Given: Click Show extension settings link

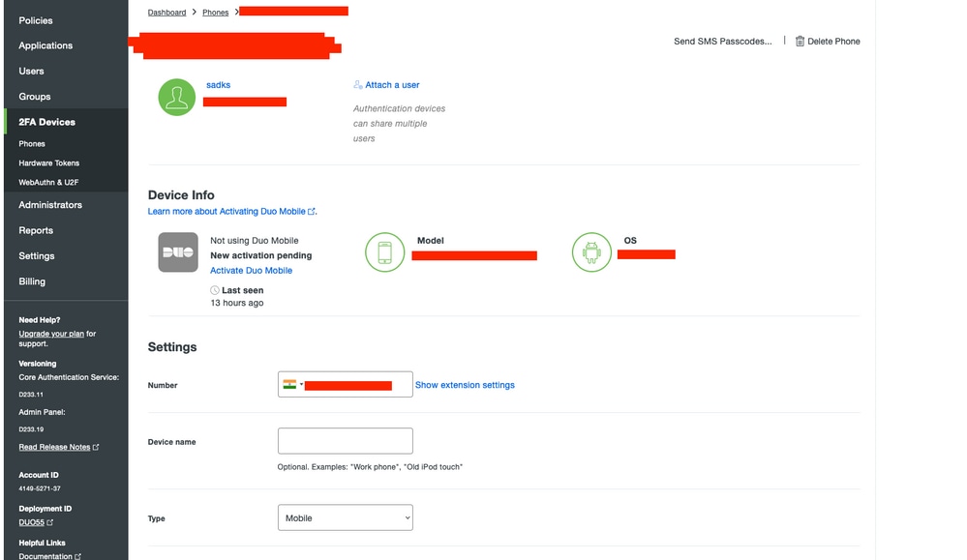Looking at the screenshot, I should (465, 385).
